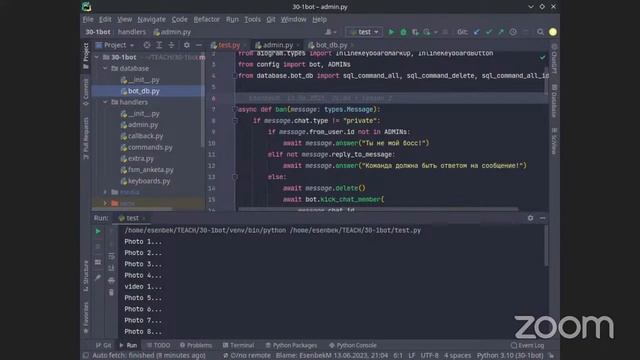
Task: Expand all icon in Project panel
Action: [x=159, y=45]
